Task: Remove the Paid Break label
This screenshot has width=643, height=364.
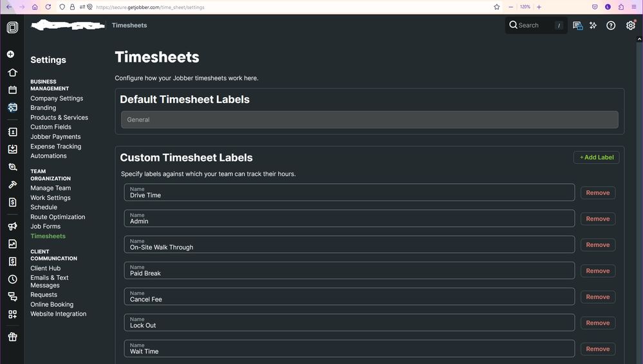Action: coord(597,271)
